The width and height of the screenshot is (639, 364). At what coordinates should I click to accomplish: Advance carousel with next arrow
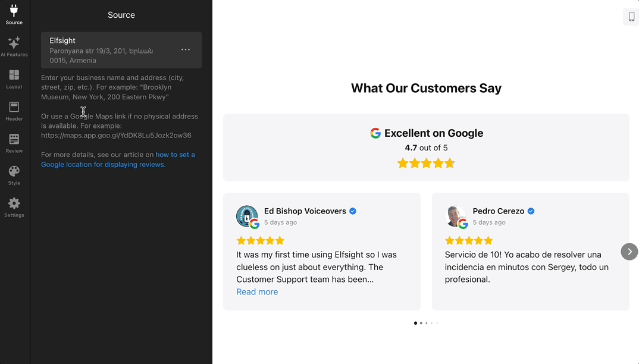629,252
